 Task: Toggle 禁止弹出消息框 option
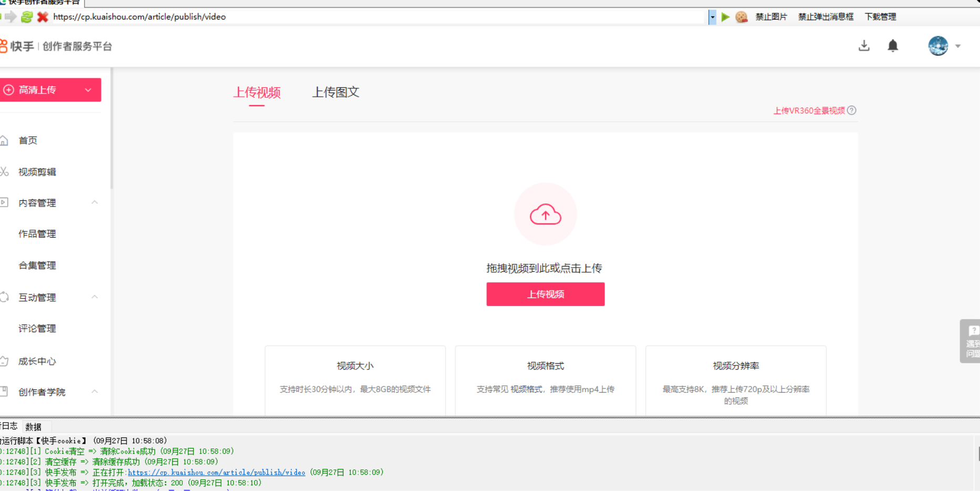(x=826, y=17)
